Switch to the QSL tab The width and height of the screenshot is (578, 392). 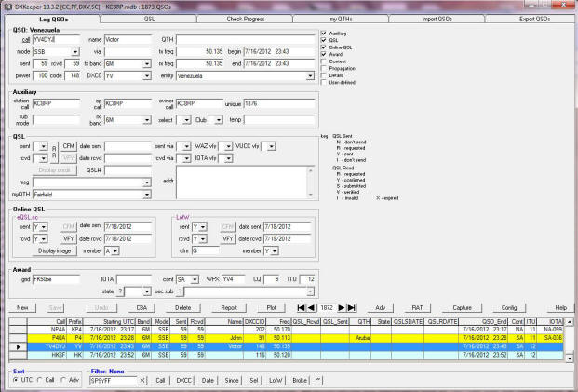tap(149, 20)
